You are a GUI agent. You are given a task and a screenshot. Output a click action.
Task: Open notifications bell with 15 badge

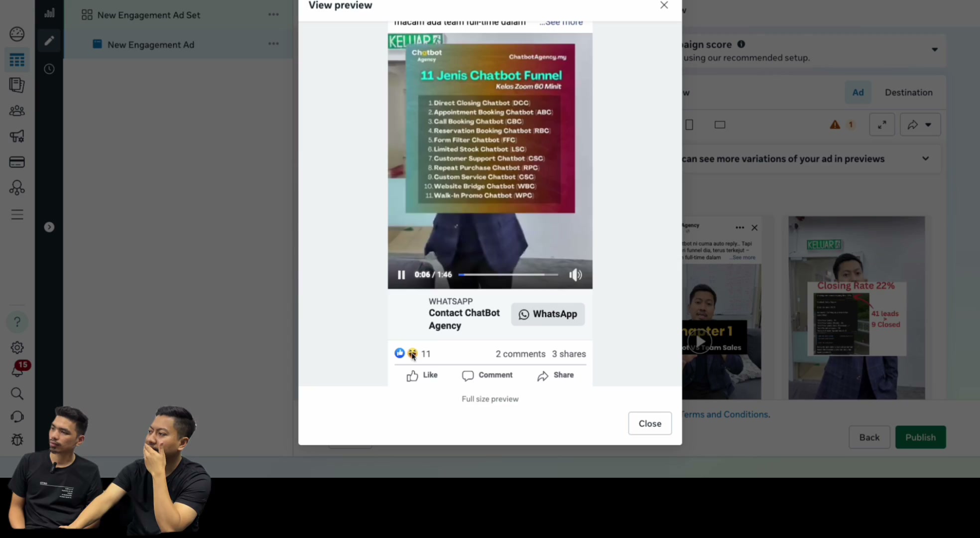click(x=18, y=370)
